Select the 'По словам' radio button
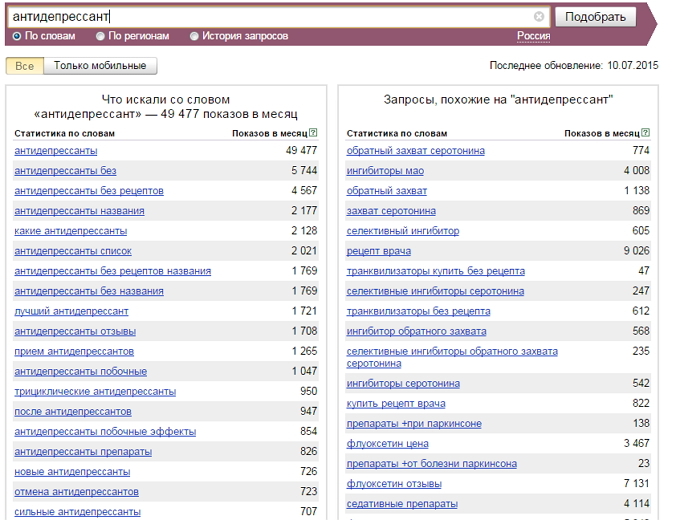680x520 pixels. click(x=17, y=36)
